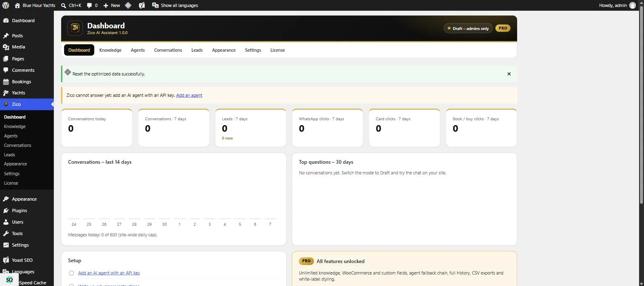Switch to the Agents tab
Image resolution: width=644 pixels, height=286 pixels.
[x=138, y=50]
